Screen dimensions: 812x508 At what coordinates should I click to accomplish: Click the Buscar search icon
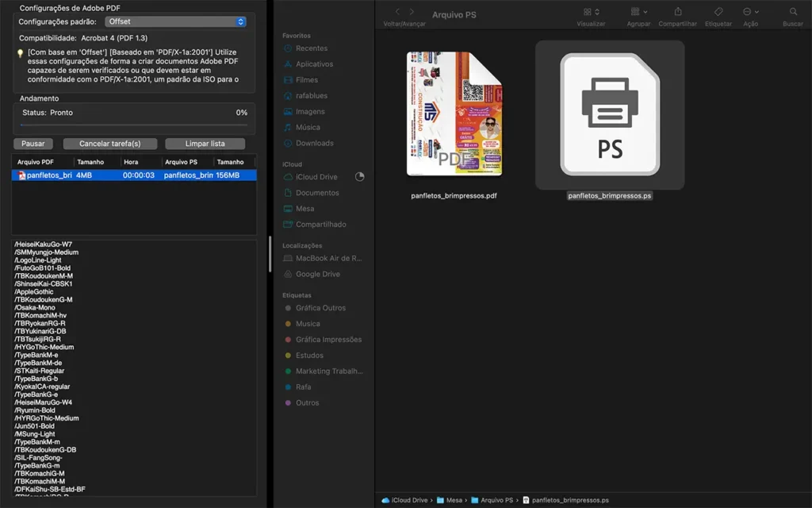[x=793, y=11]
